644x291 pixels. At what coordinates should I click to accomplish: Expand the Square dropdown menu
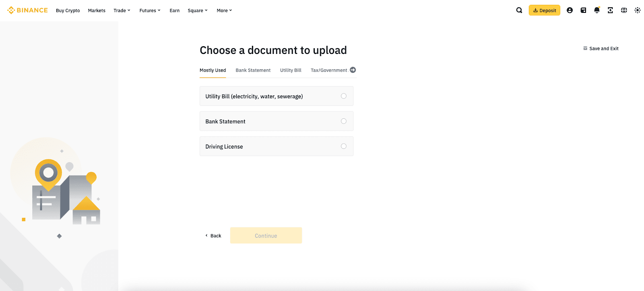pyautogui.click(x=198, y=10)
